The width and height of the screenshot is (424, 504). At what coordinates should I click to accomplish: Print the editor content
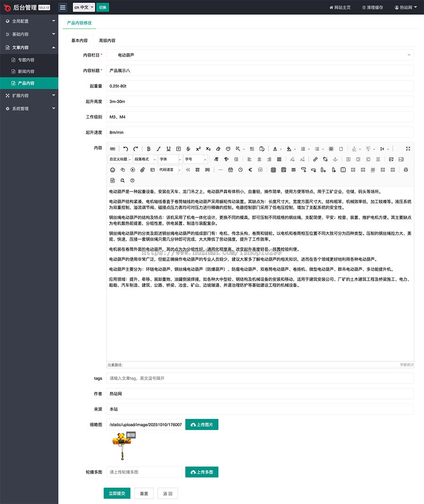[x=406, y=170]
